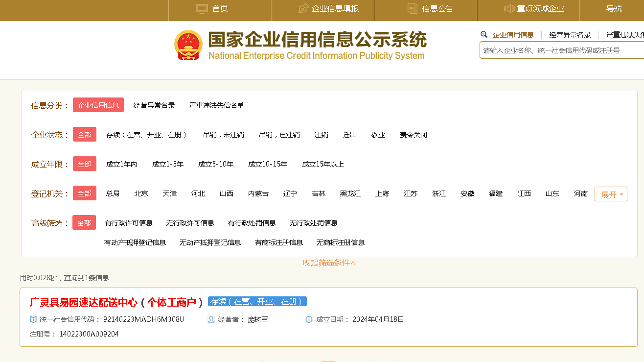Image resolution: width=644 pixels, height=362 pixels.
Task: Click the info icon beside 成立日期
Action: click(x=309, y=319)
